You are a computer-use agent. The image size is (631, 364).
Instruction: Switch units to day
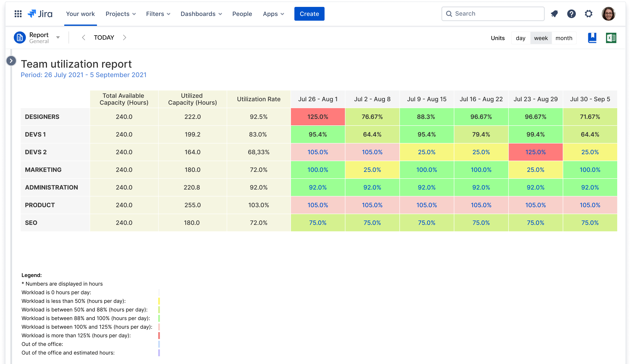point(520,38)
